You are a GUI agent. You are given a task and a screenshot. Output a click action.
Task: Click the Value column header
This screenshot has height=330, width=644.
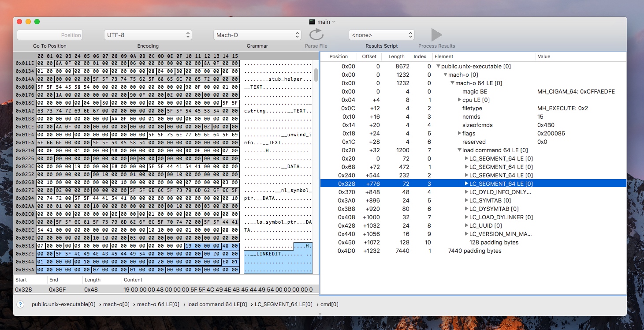tap(544, 56)
